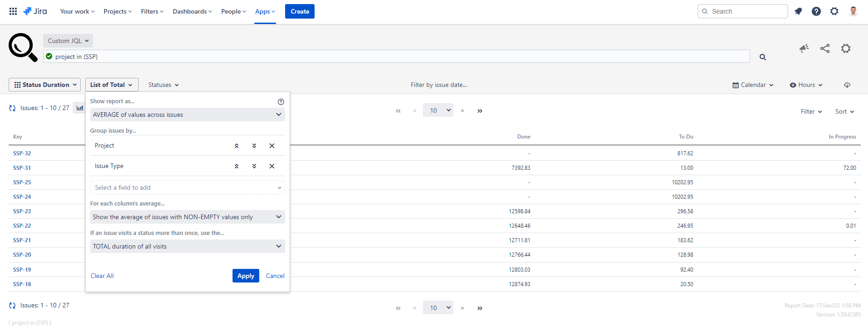Click the megaphone feedback icon

tap(804, 48)
